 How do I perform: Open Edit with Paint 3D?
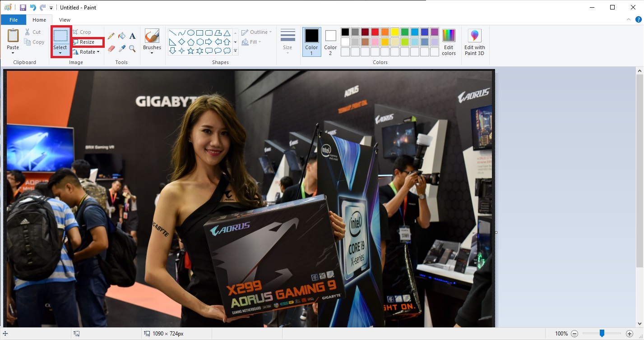(474, 42)
